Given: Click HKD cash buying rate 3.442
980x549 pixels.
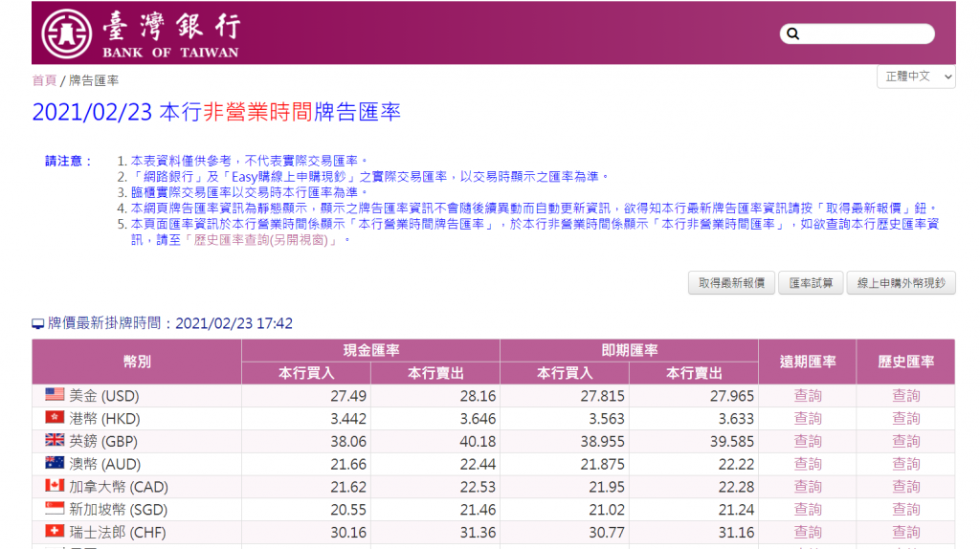Looking at the screenshot, I should coord(348,419).
